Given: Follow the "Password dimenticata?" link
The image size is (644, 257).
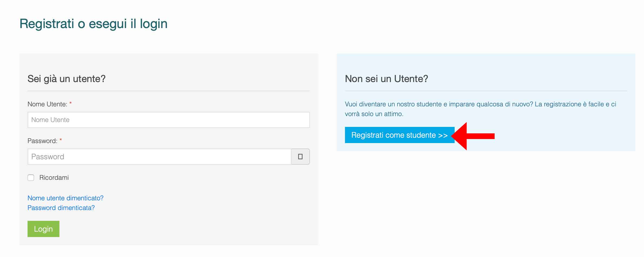Looking at the screenshot, I should (x=61, y=208).
